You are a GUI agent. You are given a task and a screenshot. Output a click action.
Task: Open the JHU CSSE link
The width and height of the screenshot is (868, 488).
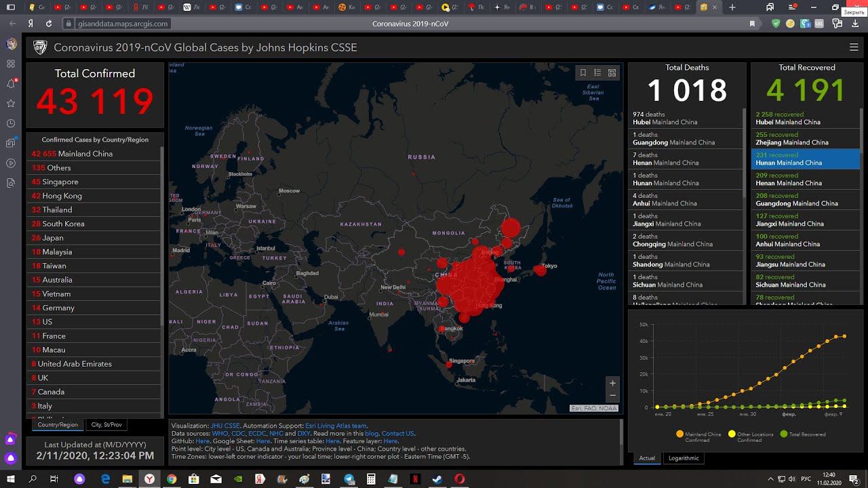tap(224, 426)
